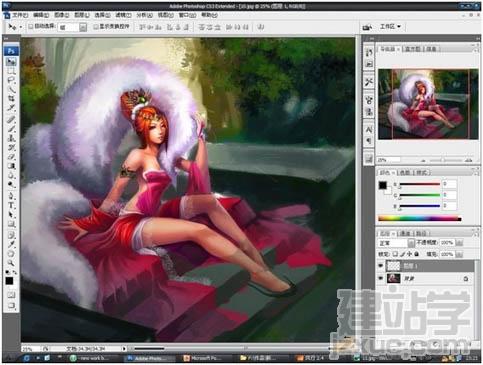483x365 pixels.
Task: Open the Paragraph panel dock icon
Action: [369, 141]
